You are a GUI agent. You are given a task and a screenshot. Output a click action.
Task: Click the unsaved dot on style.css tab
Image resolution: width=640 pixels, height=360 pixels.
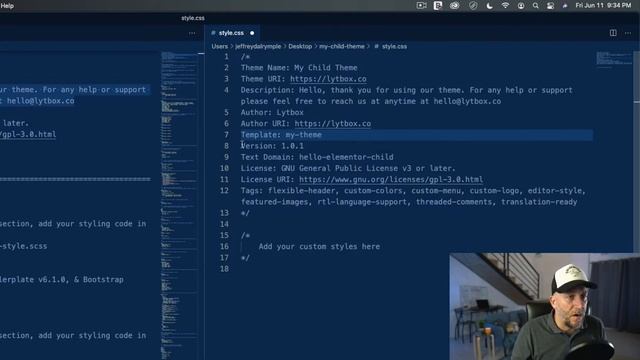click(252, 33)
